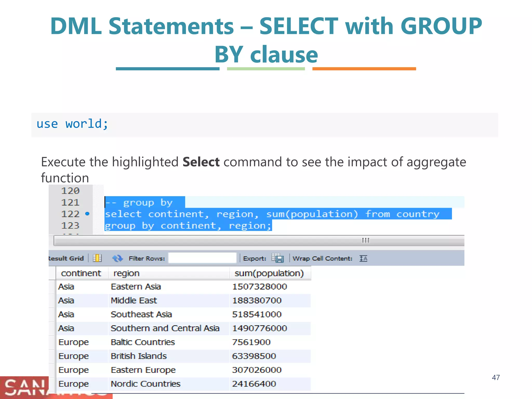Select the Middle East region cell
The width and height of the screenshot is (532, 399).
[x=169, y=301]
